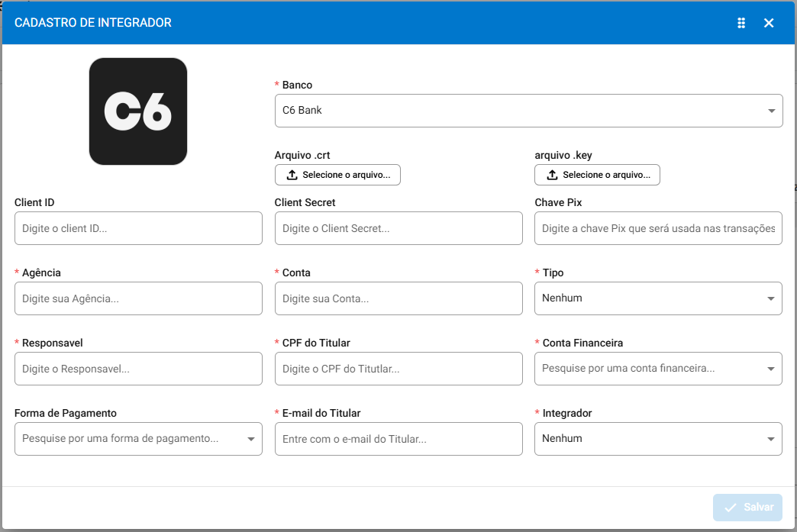Click the Responsavel input field
The image size is (797, 532).
[138, 369]
